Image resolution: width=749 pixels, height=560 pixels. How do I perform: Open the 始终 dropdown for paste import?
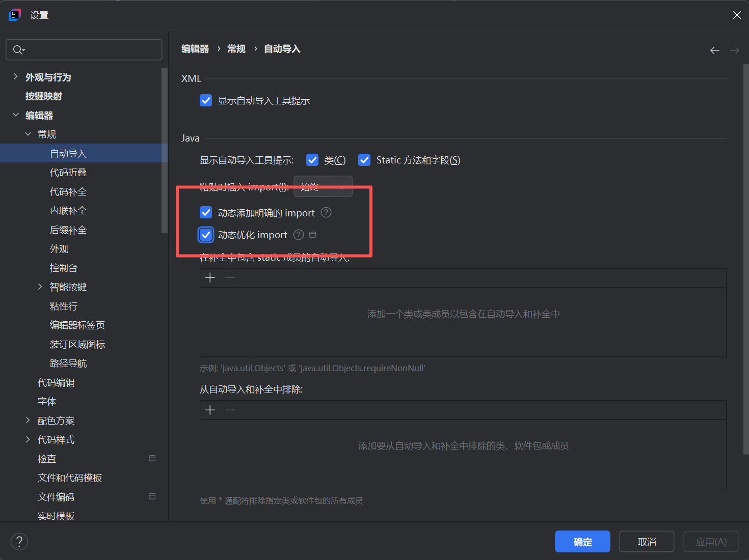pyautogui.click(x=323, y=187)
